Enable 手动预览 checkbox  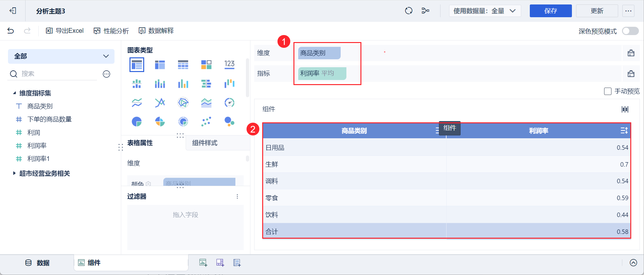click(x=608, y=91)
